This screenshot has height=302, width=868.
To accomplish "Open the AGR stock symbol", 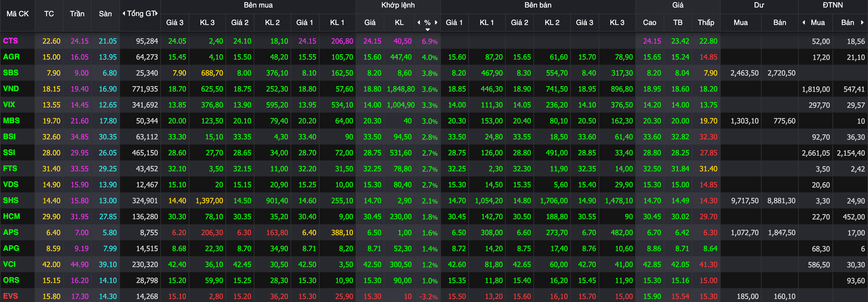I will pyautogui.click(x=11, y=57).
